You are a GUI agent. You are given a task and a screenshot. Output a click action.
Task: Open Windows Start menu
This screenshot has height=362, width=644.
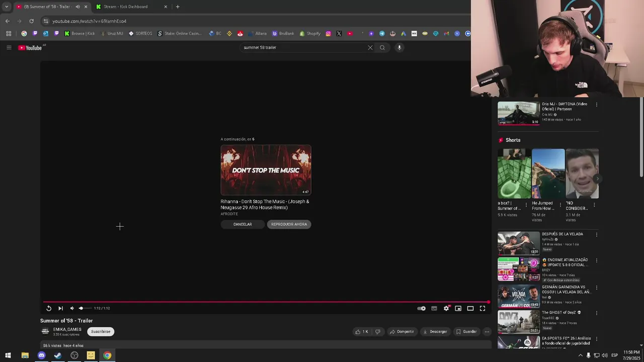pyautogui.click(x=8, y=355)
